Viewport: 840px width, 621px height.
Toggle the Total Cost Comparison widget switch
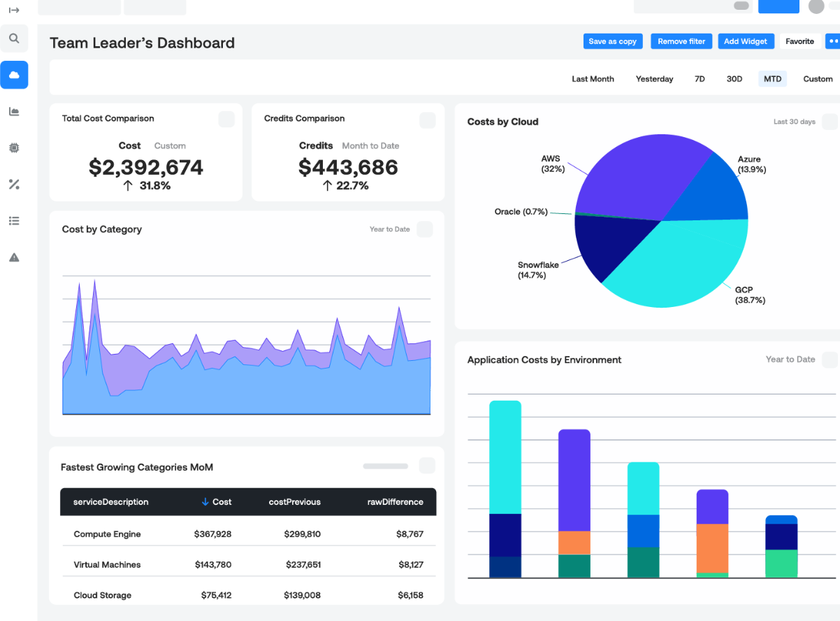226,119
